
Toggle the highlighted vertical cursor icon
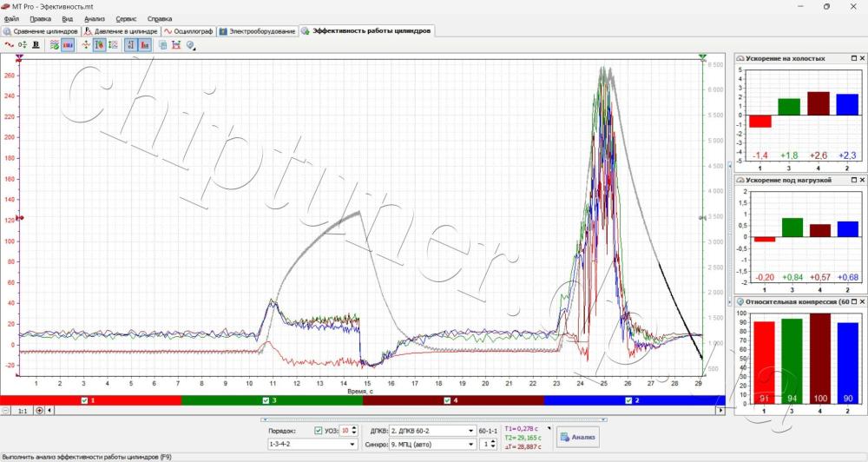100,45
